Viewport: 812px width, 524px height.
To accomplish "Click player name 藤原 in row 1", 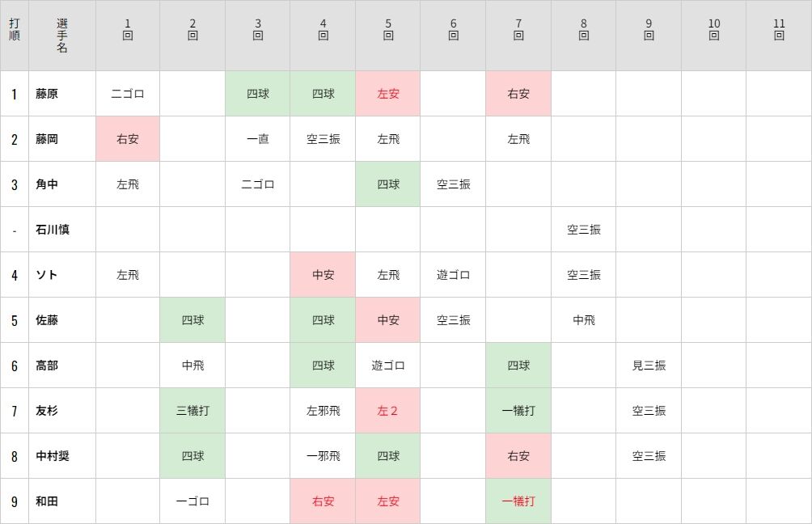I will (47, 94).
